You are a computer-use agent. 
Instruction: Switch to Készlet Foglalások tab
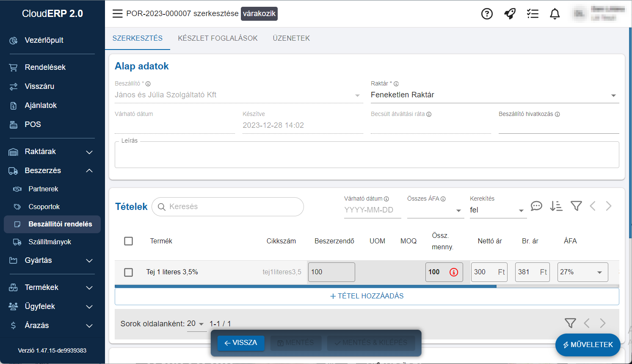[x=218, y=38]
